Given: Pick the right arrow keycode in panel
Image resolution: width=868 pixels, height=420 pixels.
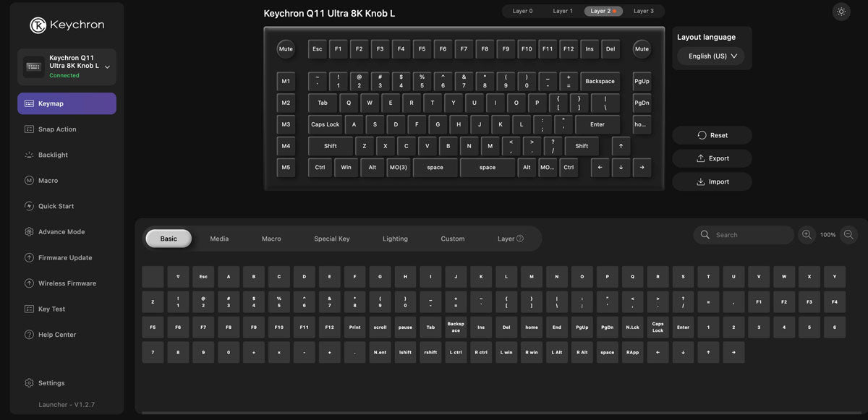Looking at the screenshot, I should pos(733,352).
